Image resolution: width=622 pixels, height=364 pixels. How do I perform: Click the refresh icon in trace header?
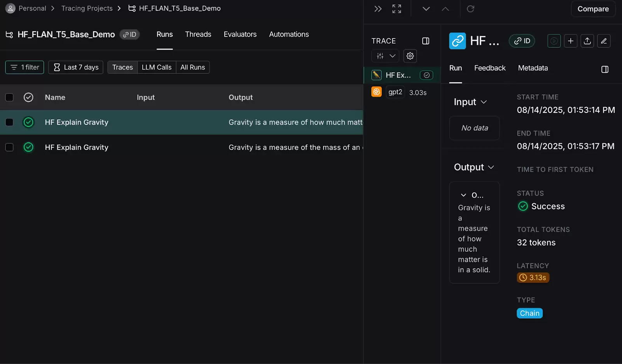(470, 9)
